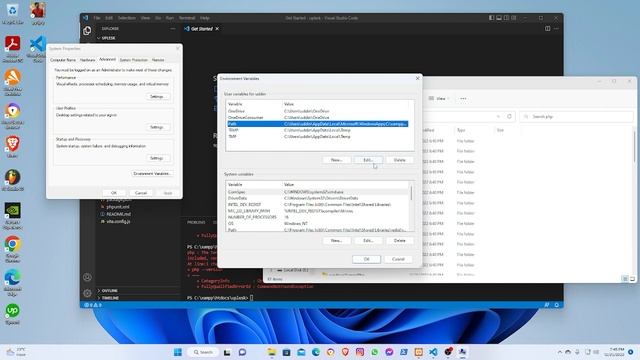Click New for user variables

click(x=336, y=160)
